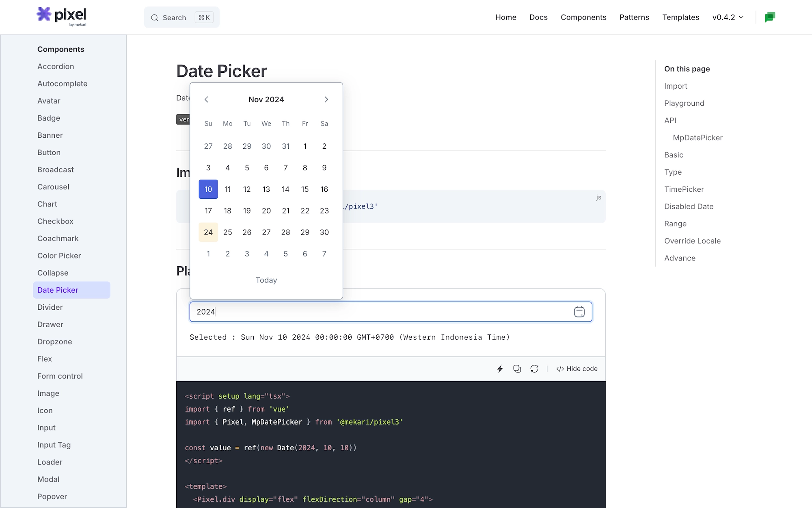Screen dimensions: 812x508
Task: Open Coachmark in the sidebar
Action: pyautogui.click(x=58, y=239)
